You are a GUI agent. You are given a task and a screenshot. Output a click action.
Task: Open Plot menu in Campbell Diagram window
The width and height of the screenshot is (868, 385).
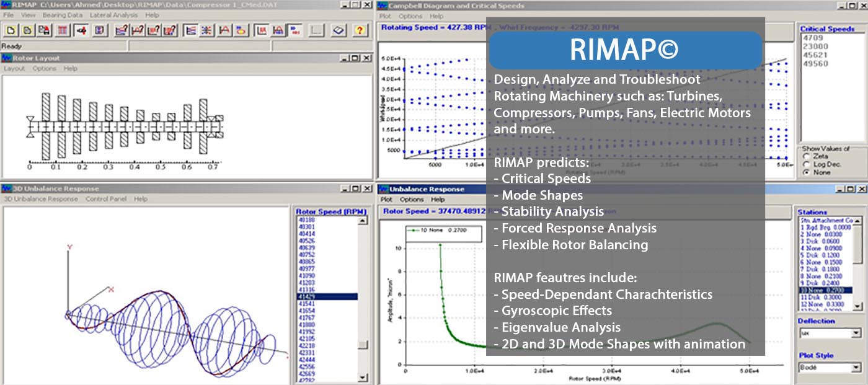tap(385, 16)
